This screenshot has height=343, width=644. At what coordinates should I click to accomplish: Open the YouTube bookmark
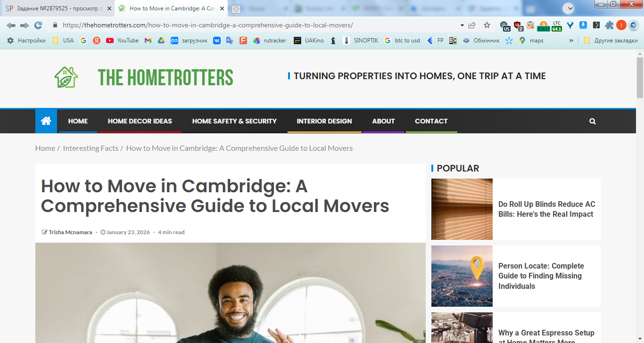(122, 41)
